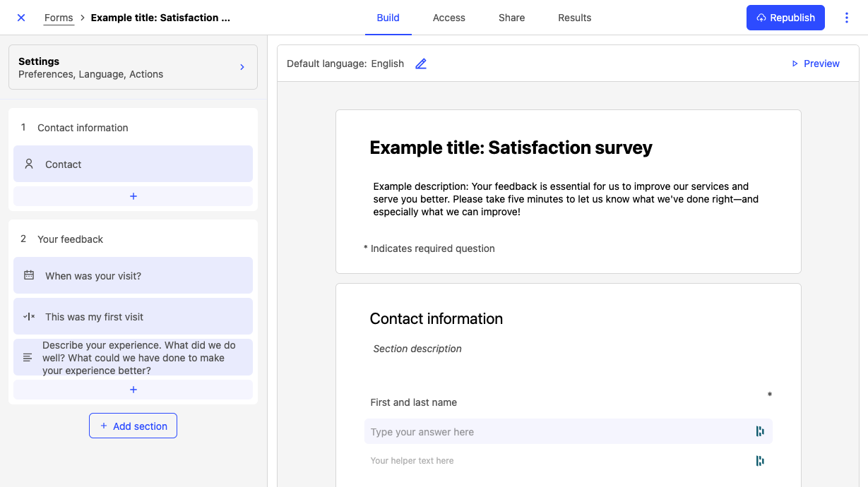Open the Results tab
The width and height of the screenshot is (868, 487).
[574, 18]
